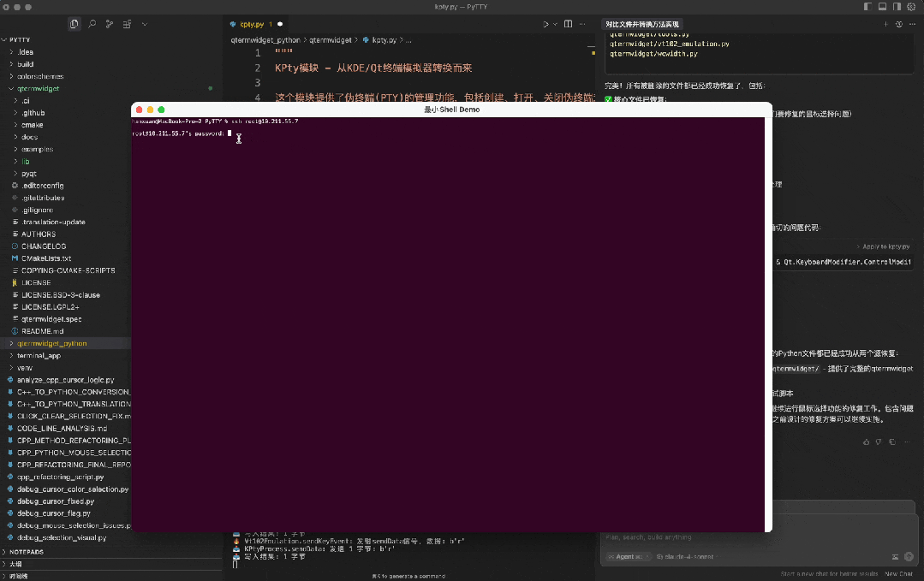Expand the build folder
Image resolution: width=924 pixels, height=581 pixels.
tap(26, 64)
